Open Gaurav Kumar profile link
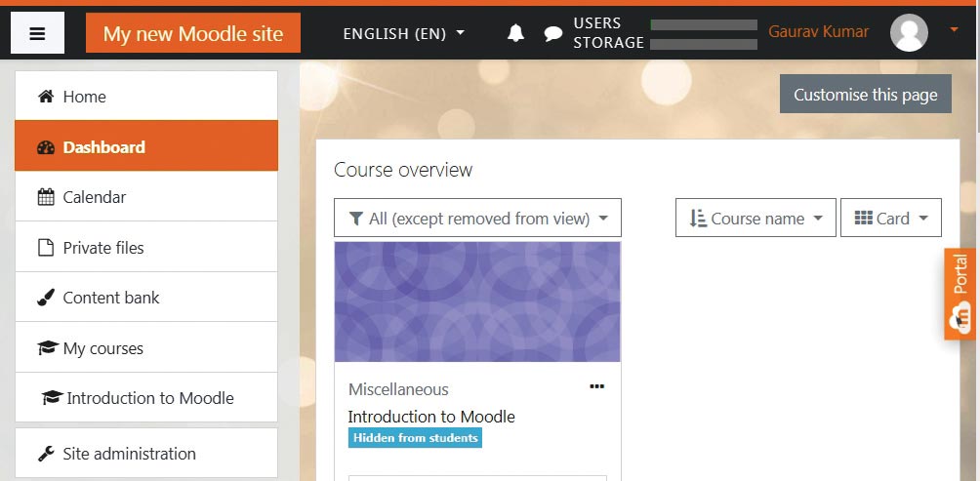980x481 pixels. [x=818, y=31]
